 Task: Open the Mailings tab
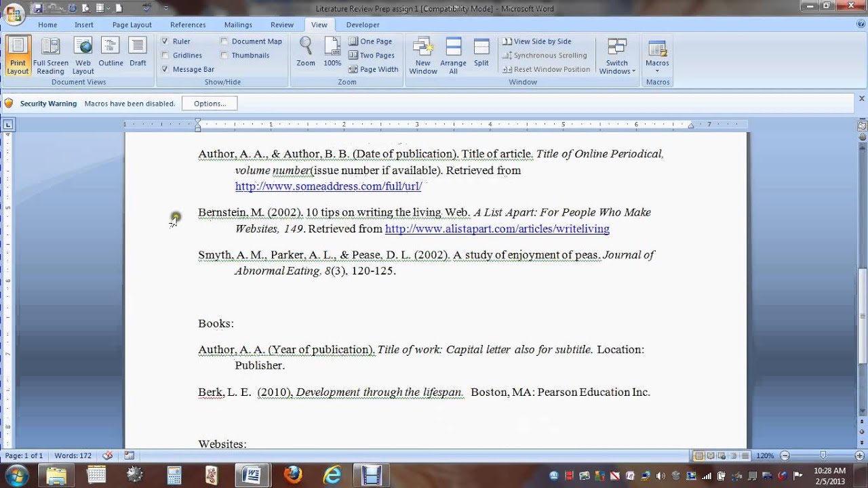238,25
